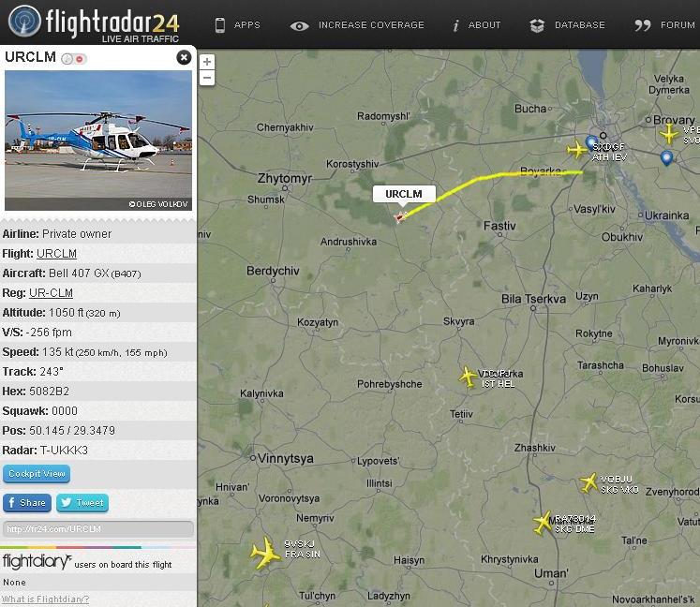Click the fr24.com/URCLM URL field
The height and width of the screenshot is (607, 700).
pyautogui.click(x=97, y=529)
